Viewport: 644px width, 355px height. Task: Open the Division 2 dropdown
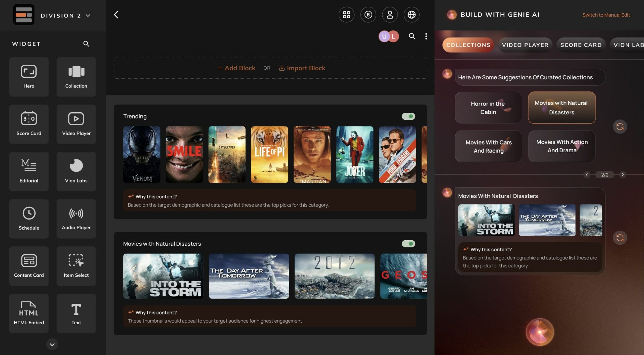pos(88,15)
